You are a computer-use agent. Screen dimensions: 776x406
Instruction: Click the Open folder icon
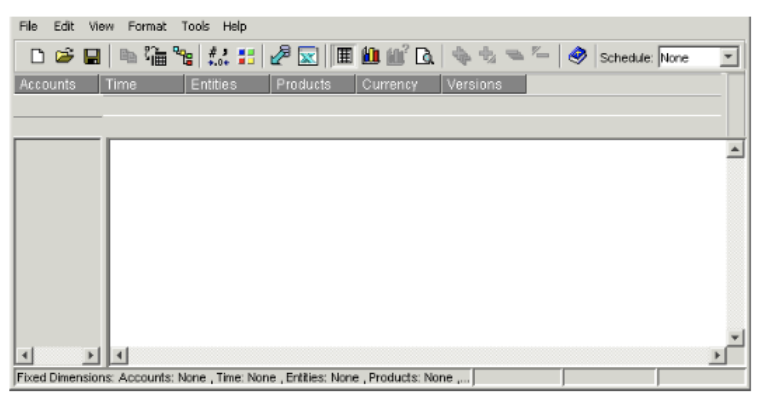tap(63, 58)
